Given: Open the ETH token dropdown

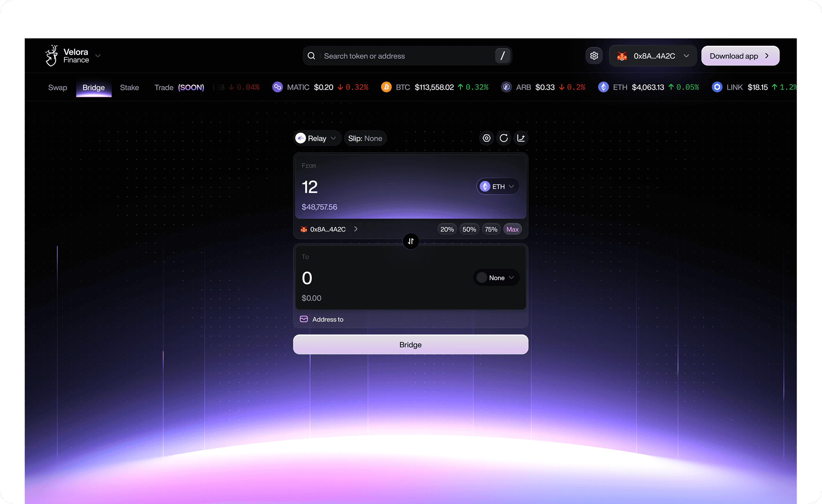Looking at the screenshot, I should pyautogui.click(x=498, y=187).
